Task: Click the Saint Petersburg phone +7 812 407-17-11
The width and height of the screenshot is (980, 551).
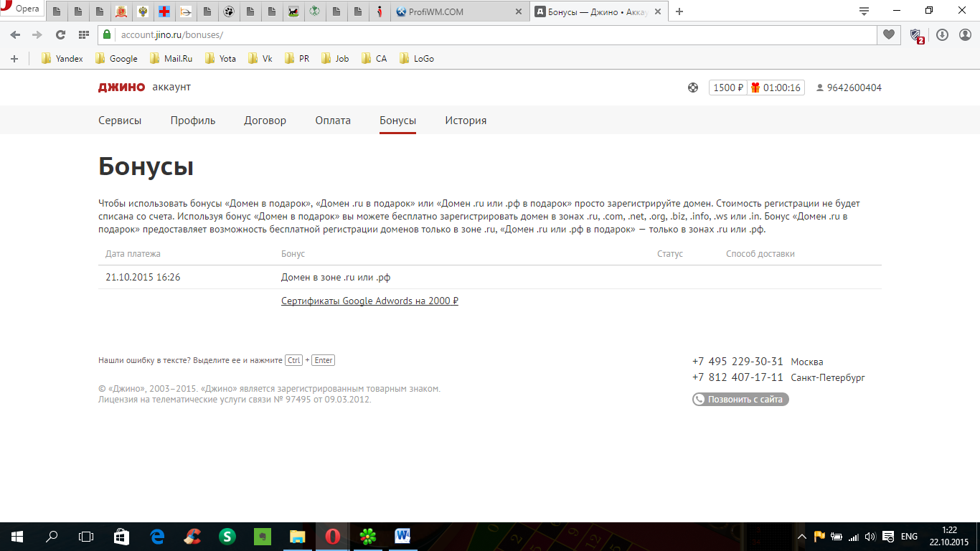Action: [738, 377]
